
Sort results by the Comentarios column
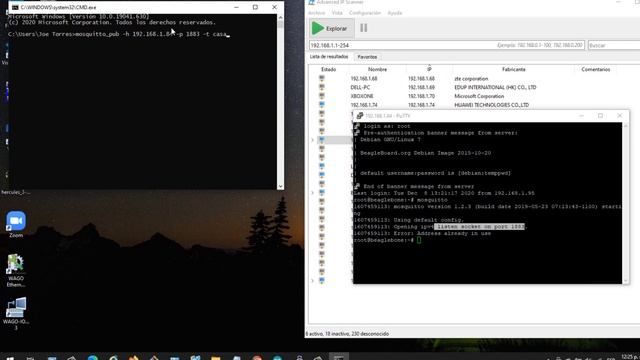596,69
